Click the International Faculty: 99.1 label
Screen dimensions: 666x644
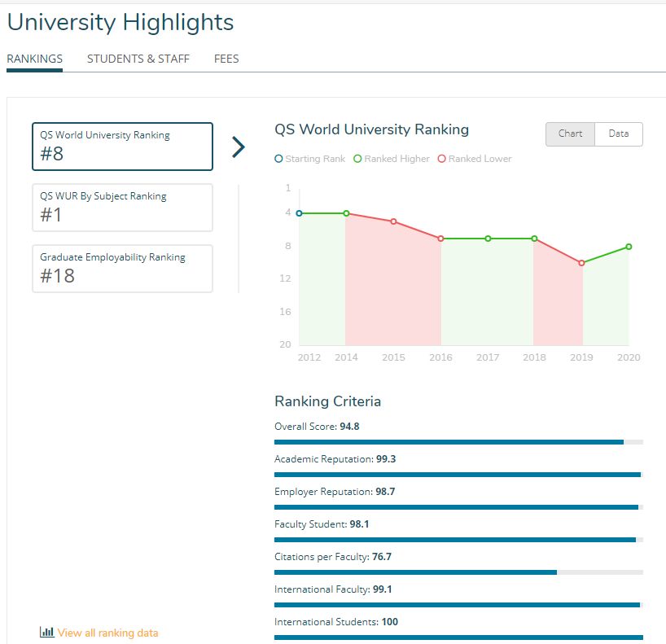point(334,589)
